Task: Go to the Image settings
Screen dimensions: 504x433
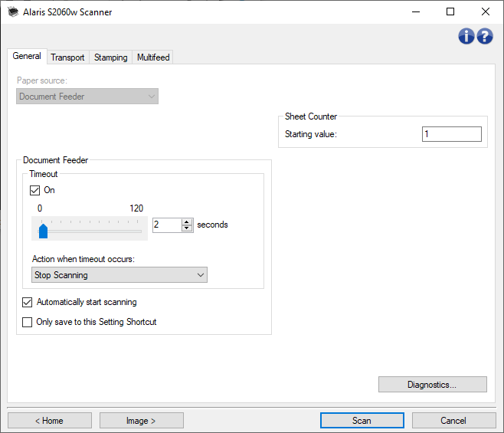Action: (x=142, y=421)
